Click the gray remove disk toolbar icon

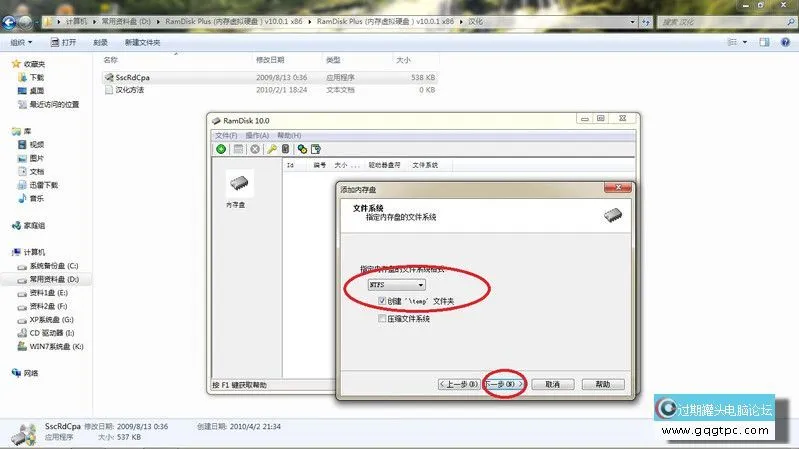pos(255,149)
